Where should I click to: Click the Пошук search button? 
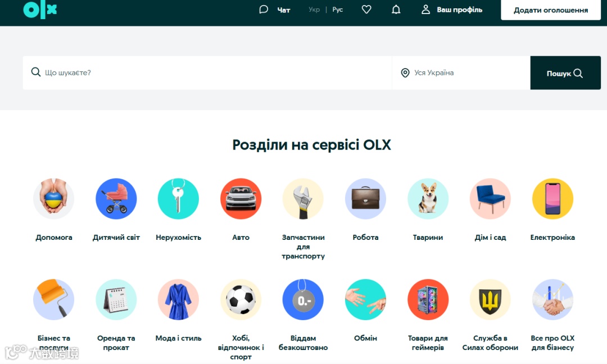pos(565,72)
